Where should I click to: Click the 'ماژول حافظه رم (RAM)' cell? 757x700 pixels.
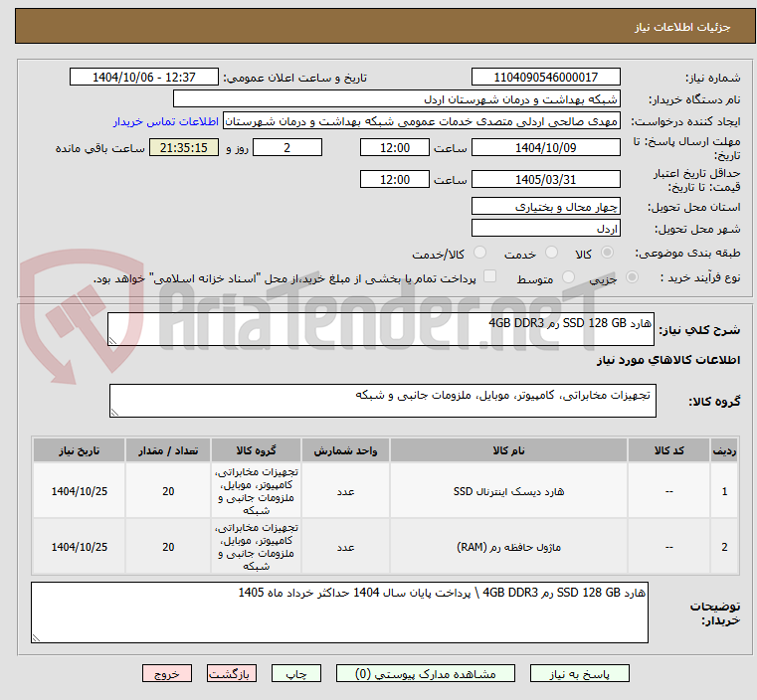tap(508, 547)
